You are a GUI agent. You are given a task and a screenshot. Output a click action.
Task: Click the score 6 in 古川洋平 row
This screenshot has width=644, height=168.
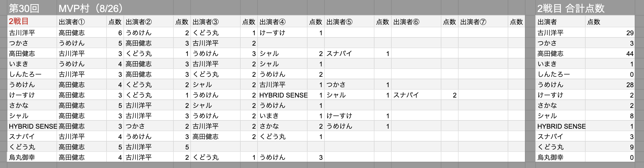115,33
